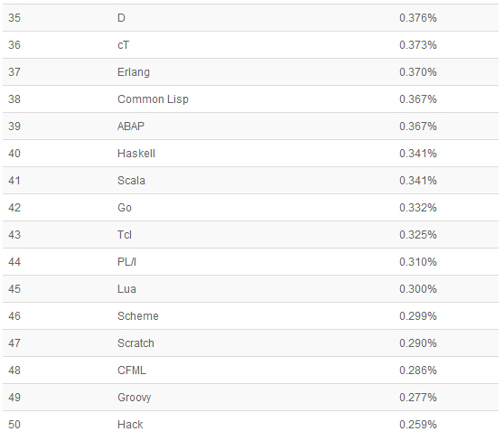Click the 0.376% rating value

coord(418,18)
